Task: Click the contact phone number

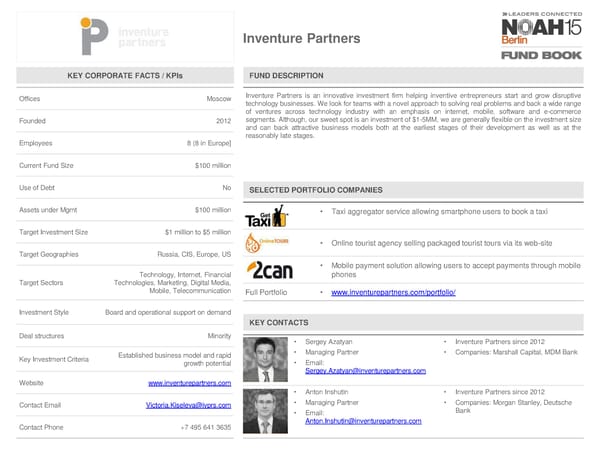Action: pos(205,427)
